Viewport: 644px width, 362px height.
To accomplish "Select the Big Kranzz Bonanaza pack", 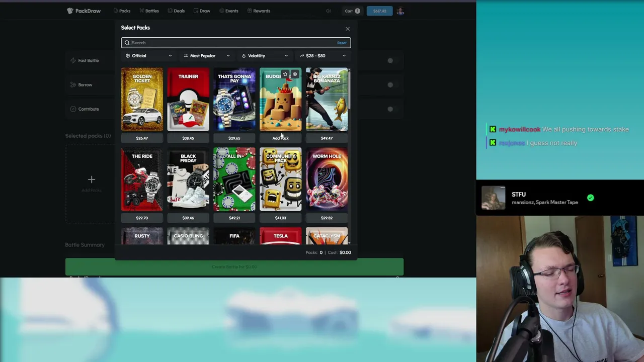I will pos(327,100).
